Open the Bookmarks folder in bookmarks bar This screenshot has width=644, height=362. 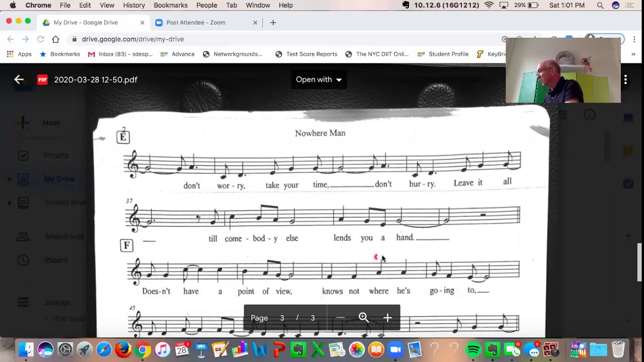tap(60, 54)
